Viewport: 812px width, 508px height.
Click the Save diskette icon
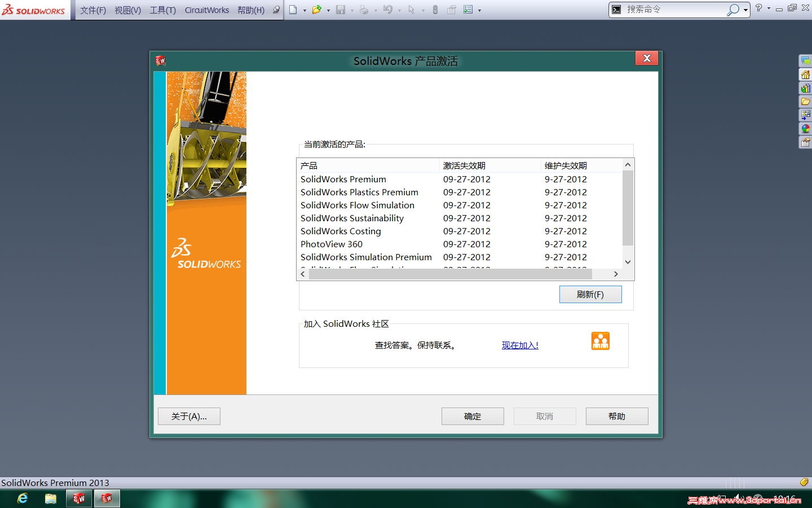[341, 10]
